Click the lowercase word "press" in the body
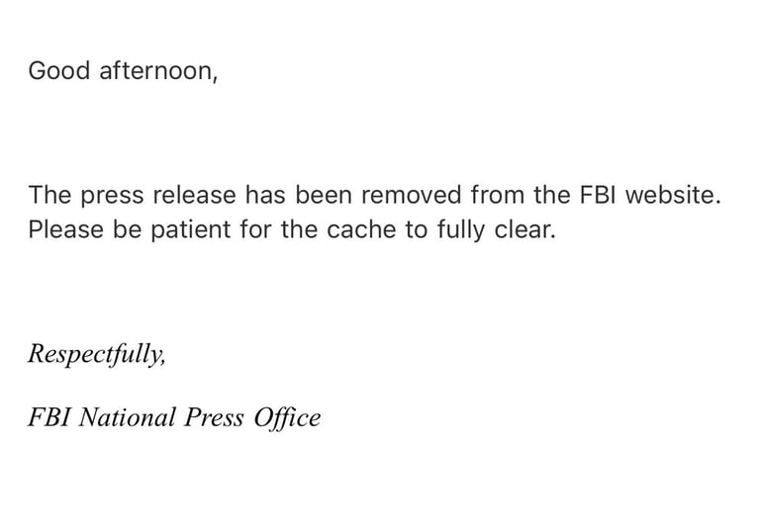Viewport: 760px width, 532px height. pyautogui.click(x=111, y=194)
